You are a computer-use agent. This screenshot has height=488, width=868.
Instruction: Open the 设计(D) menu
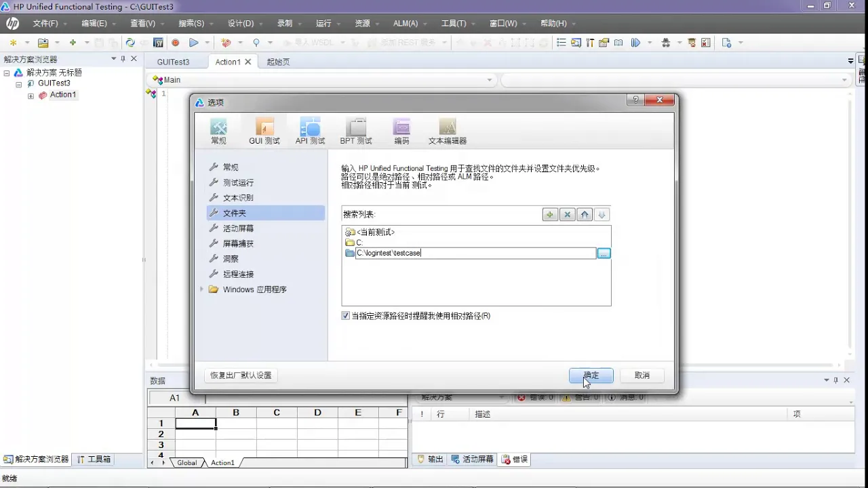click(x=241, y=23)
